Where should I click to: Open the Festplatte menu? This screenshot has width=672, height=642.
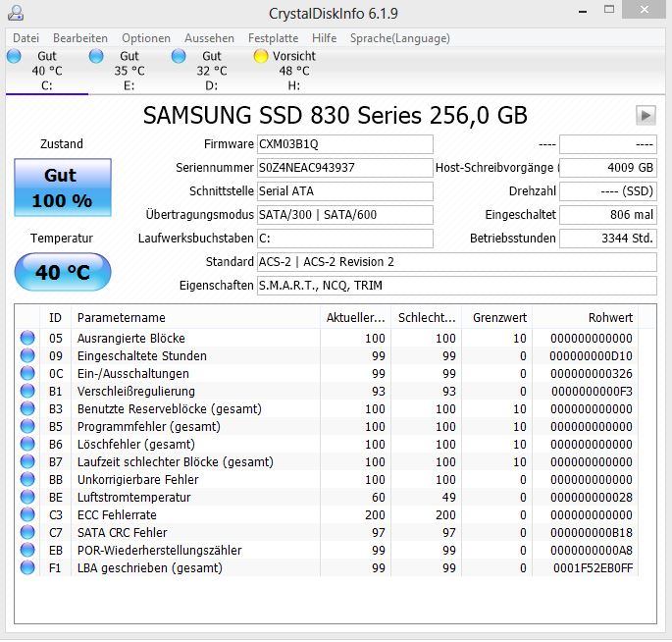coord(273,38)
